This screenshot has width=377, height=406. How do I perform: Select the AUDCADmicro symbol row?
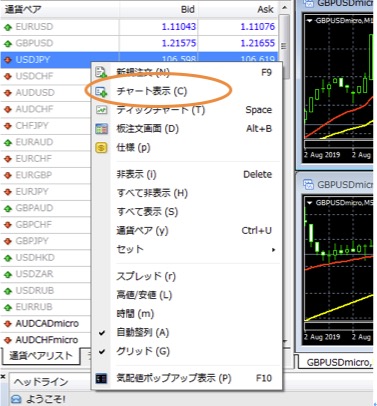click(x=46, y=324)
